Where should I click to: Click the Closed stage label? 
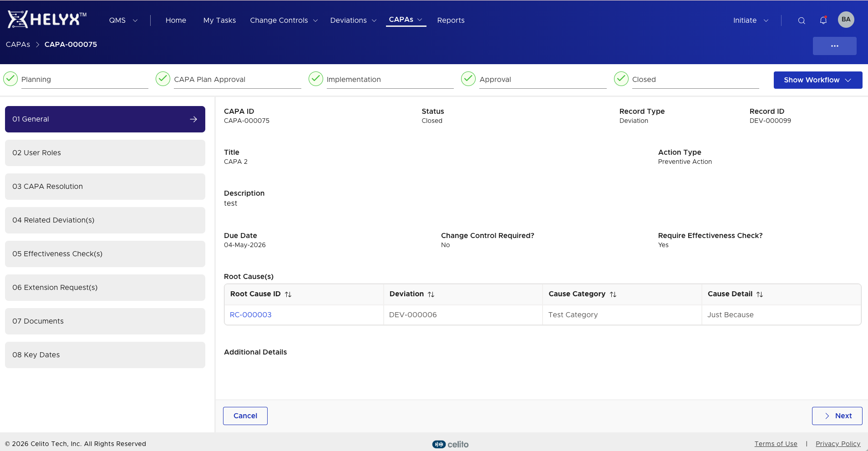pyautogui.click(x=644, y=79)
